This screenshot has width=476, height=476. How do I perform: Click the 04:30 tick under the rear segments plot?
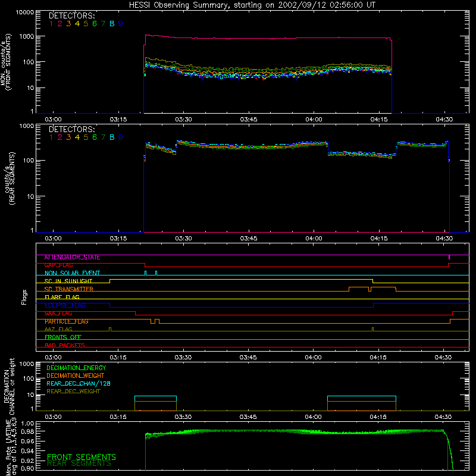[444, 239]
